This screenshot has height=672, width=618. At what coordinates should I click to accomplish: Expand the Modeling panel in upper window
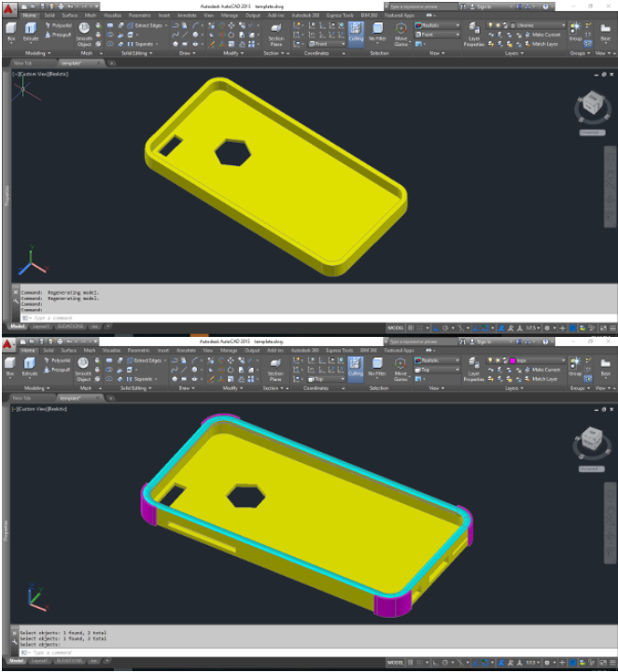tap(37, 53)
